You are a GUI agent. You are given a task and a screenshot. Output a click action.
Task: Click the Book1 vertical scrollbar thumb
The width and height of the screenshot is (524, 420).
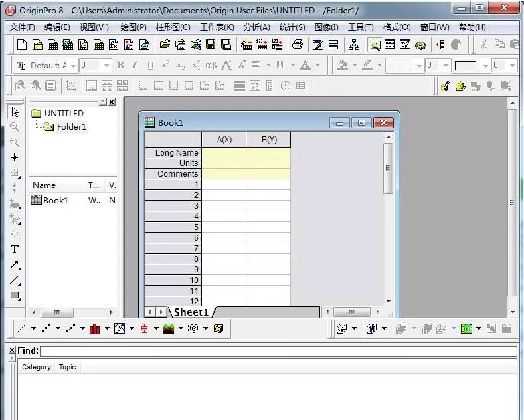[x=388, y=169]
